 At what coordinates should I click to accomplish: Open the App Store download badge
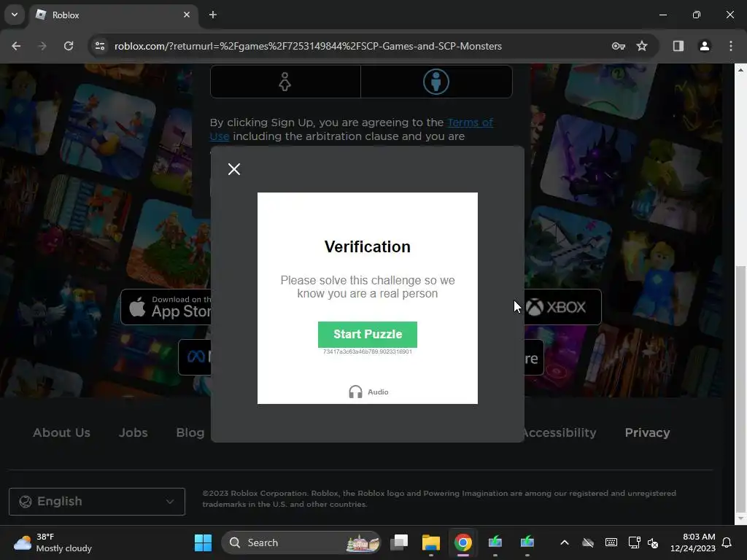coord(166,307)
